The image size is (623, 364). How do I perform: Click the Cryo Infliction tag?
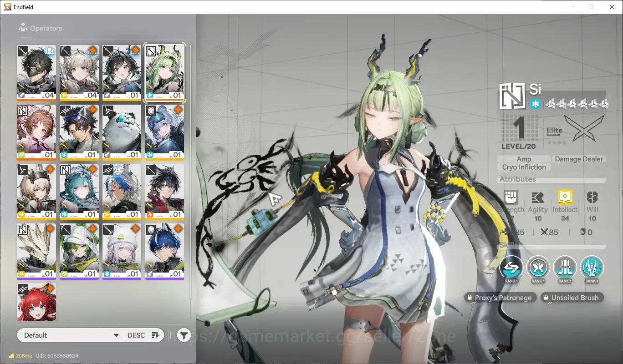coord(524,167)
